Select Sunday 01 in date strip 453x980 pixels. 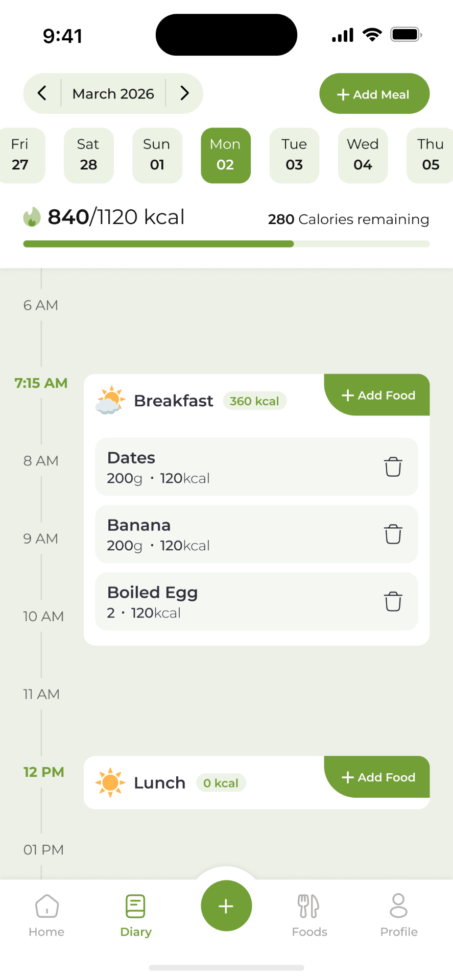[x=157, y=155]
